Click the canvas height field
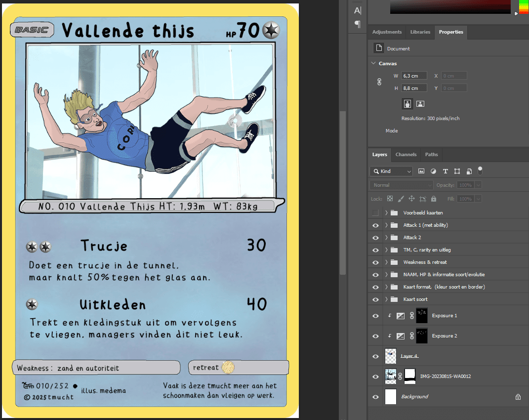Image resolution: width=529 pixels, height=420 pixels. click(x=414, y=88)
